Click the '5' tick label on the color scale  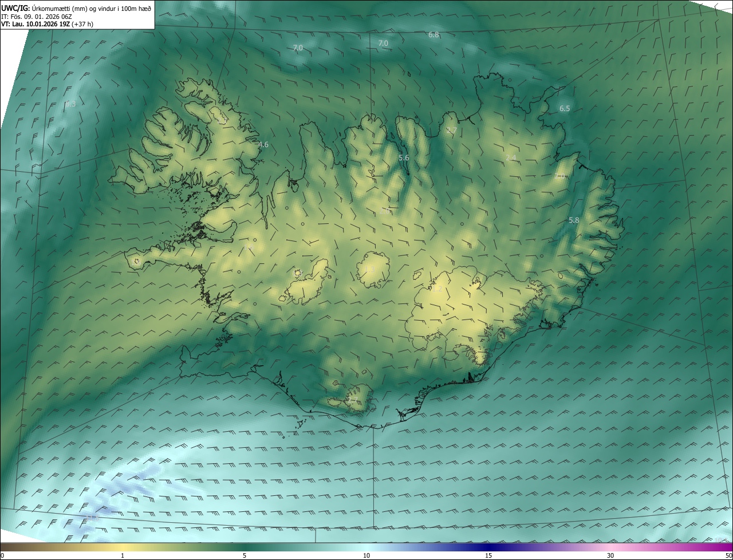[x=245, y=555]
